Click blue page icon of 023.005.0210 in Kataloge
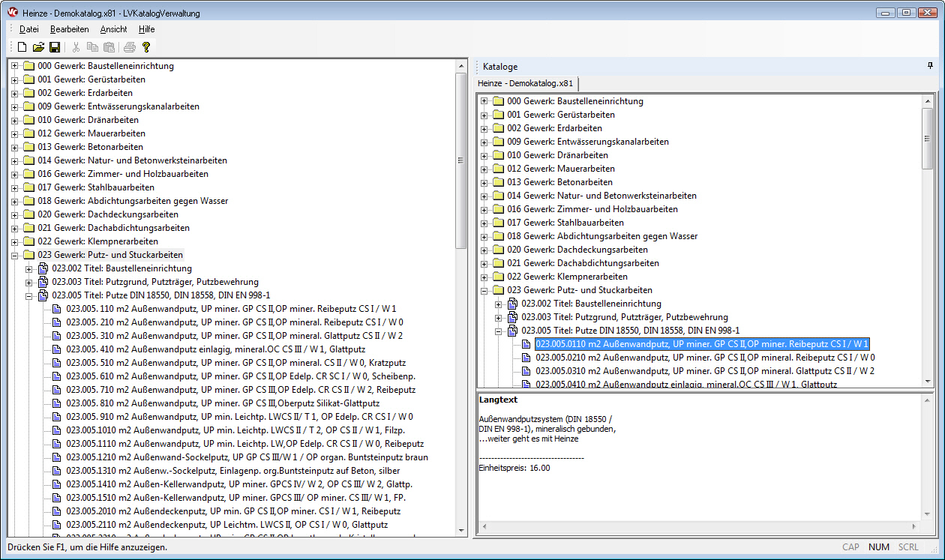945x560 pixels. point(527,358)
